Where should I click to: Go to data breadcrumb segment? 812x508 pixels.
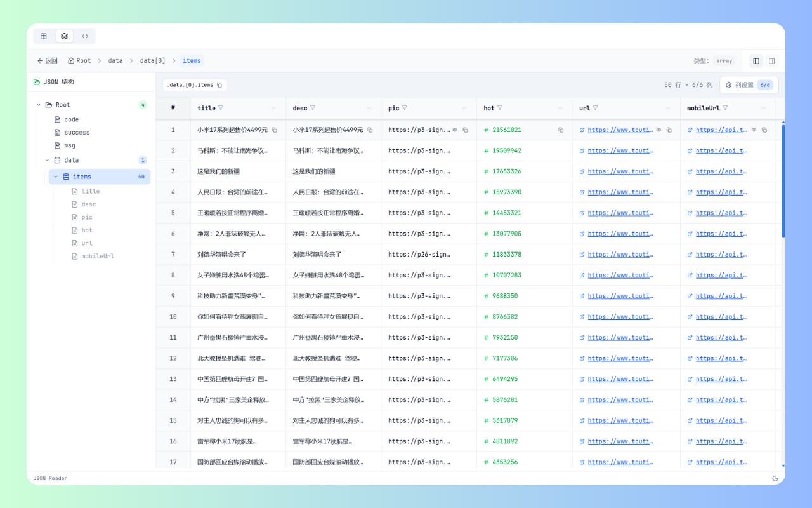115,61
